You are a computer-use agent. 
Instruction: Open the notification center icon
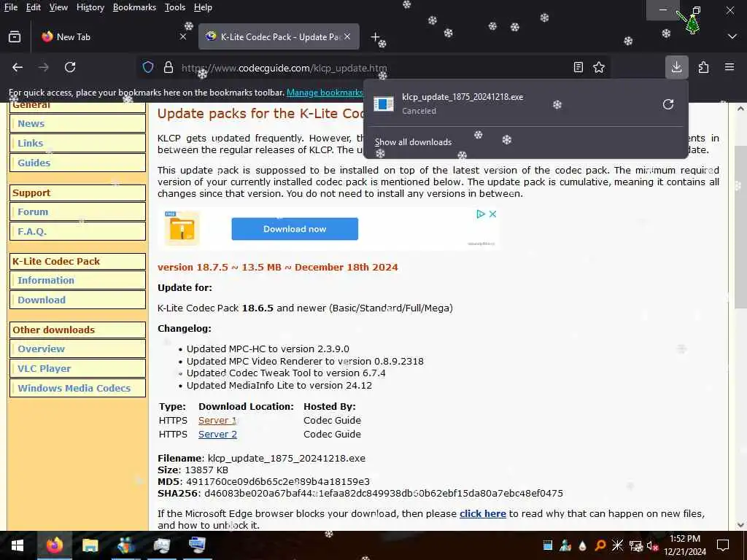pyautogui.click(x=723, y=545)
